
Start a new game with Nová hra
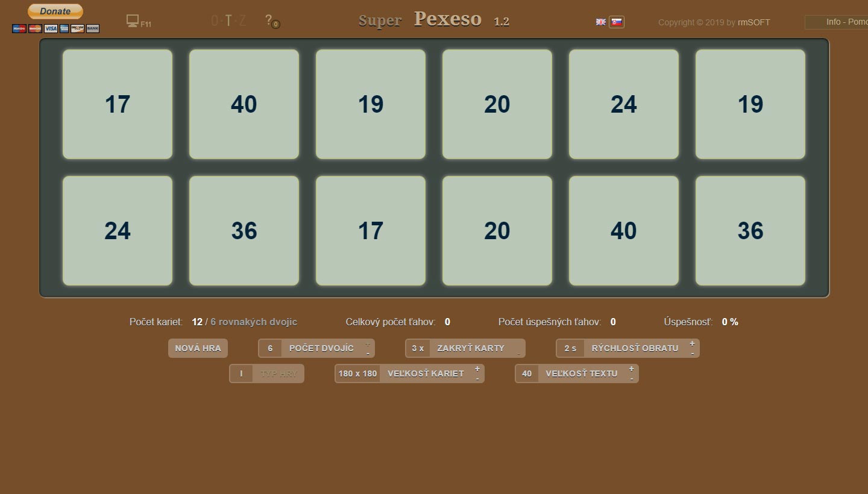tap(198, 348)
